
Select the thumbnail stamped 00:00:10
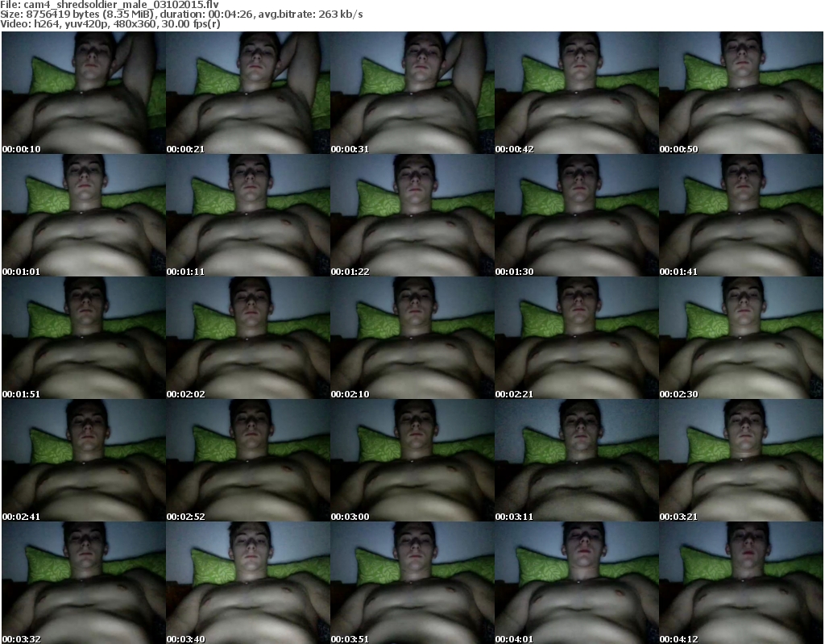[x=84, y=93]
